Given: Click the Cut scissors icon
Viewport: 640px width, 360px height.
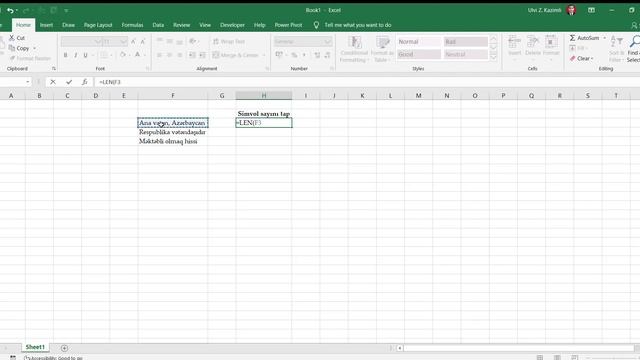Looking at the screenshot, I should (x=12, y=38).
